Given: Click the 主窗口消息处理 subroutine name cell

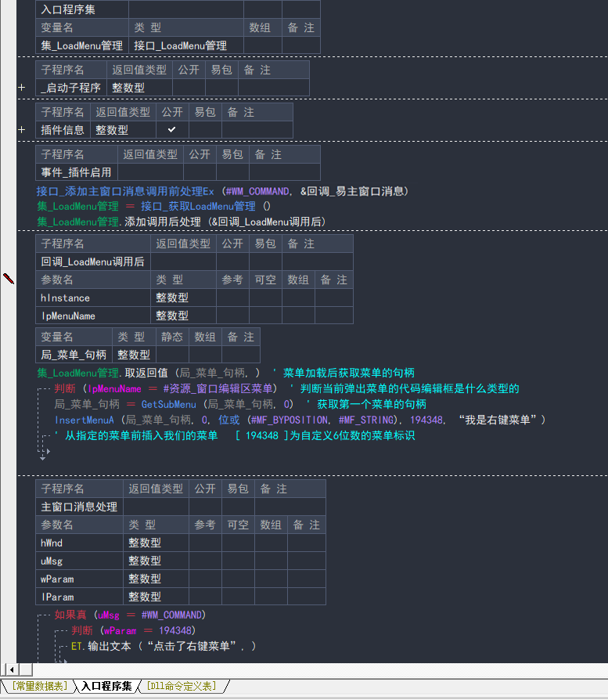Looking at the screenshot, I should pyautogui.click(x=79, y=507).
